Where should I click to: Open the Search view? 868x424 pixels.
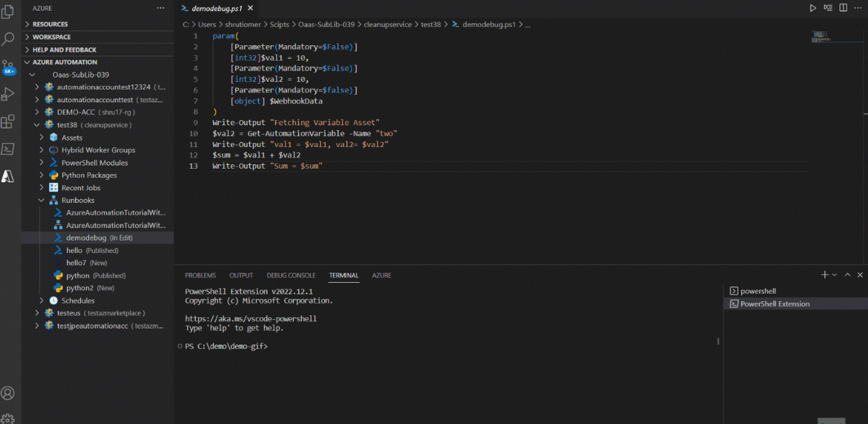(x=7, y=37)
